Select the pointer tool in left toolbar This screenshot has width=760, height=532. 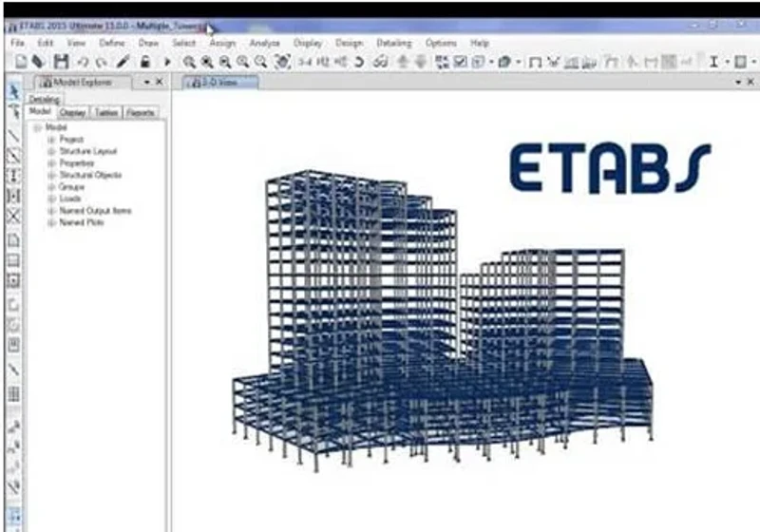(x=13, y=91)
